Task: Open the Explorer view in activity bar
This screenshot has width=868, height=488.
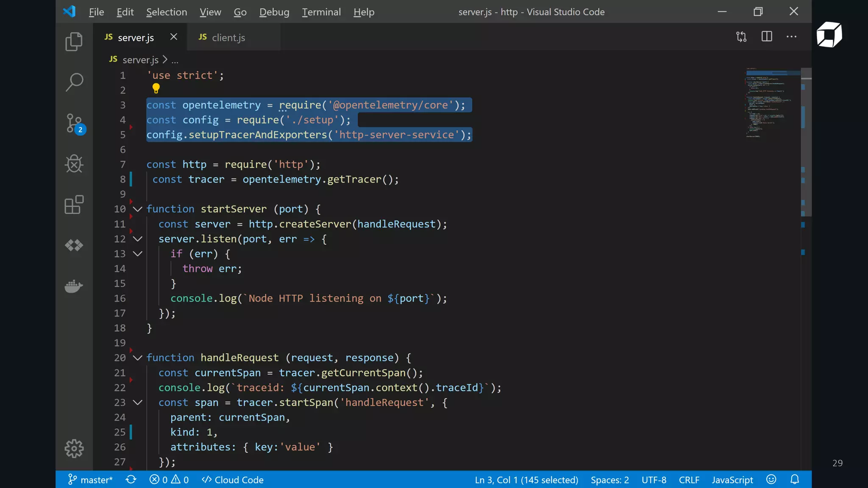Action: [x=74, y=42]
